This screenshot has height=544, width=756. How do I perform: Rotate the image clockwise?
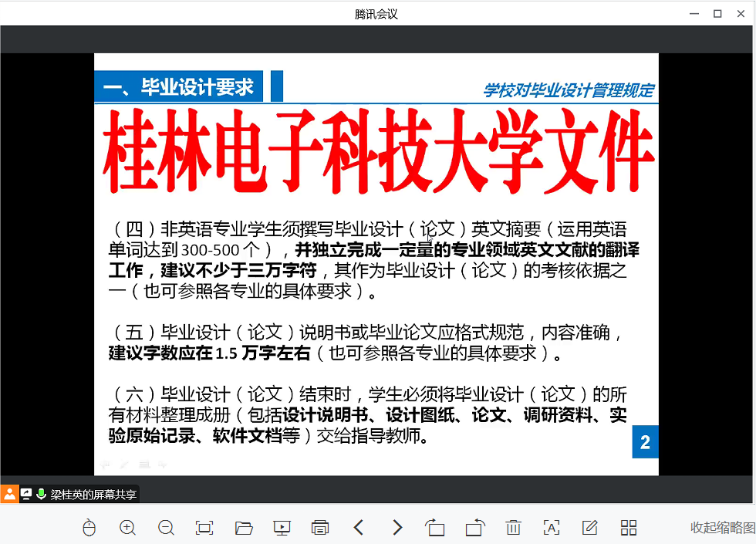(x=474, y=528)
